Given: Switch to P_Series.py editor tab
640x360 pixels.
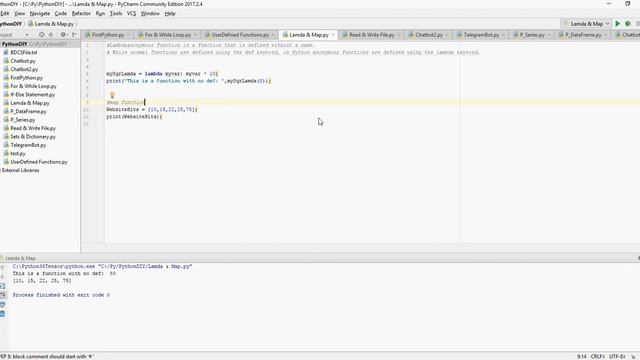Looking at the screenshot, I should (531, 35).
